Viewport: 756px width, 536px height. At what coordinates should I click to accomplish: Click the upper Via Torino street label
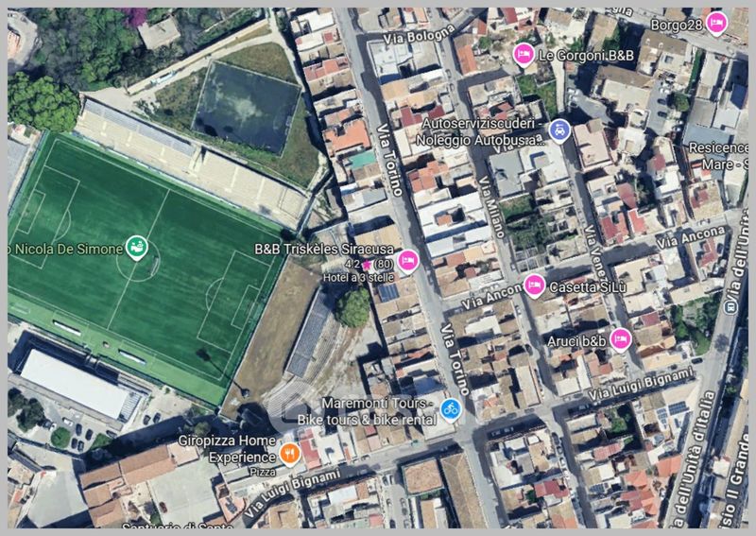[390, 160]
